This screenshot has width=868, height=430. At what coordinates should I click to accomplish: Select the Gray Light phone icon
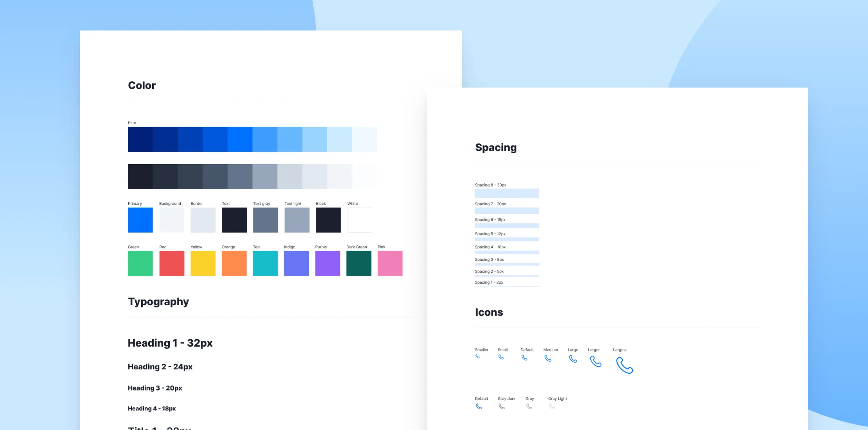click(552, 407)
